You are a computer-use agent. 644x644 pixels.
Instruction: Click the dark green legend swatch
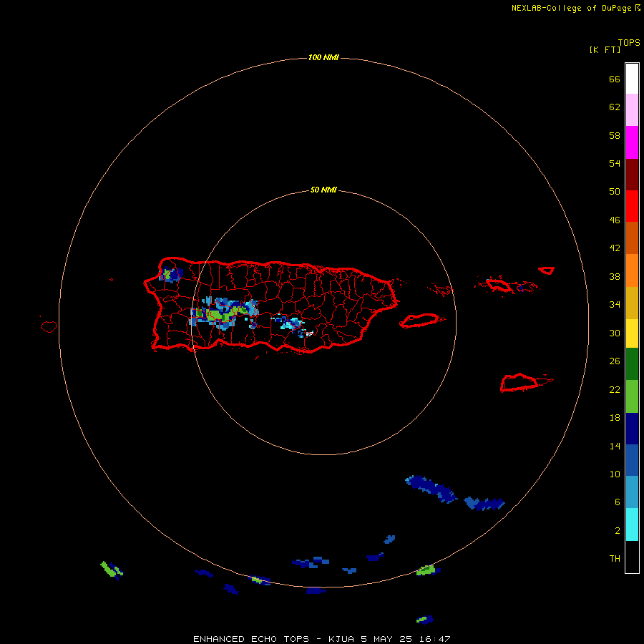point(632,364)
